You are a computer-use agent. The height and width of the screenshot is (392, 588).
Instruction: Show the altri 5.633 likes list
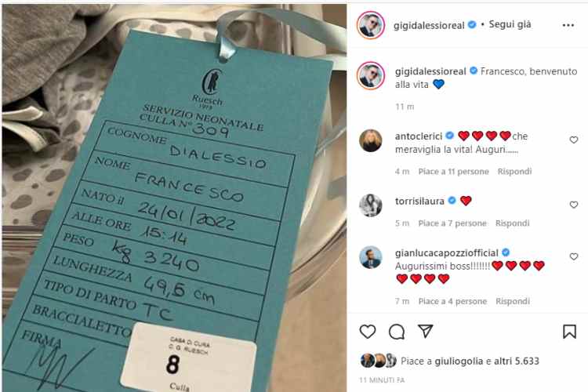pyautogui.click(x=517, y=361)
